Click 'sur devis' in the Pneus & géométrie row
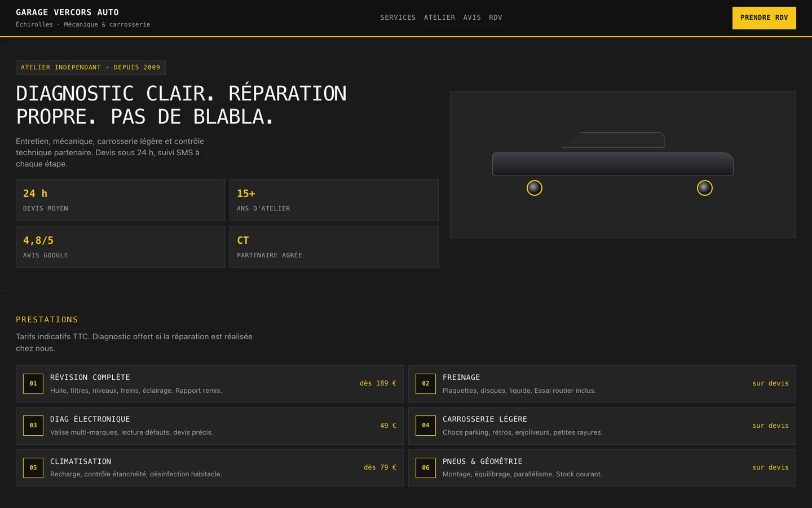Image resolution: width=812 pixels, height=508 pixels. (770, 467)
